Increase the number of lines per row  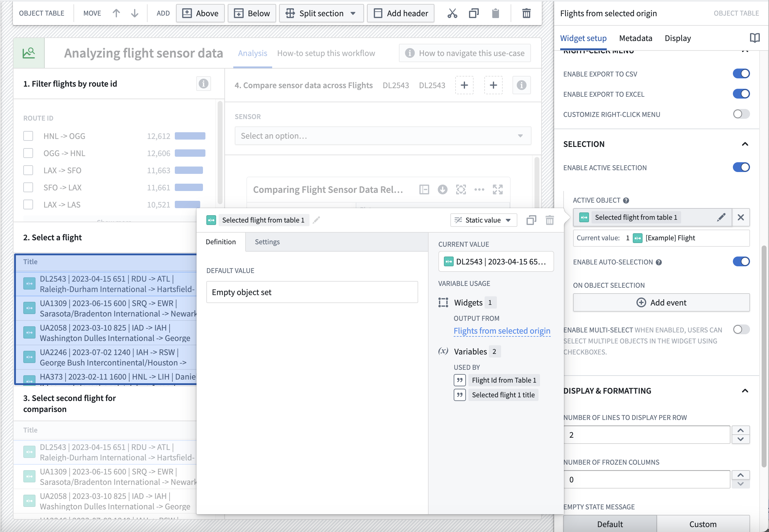click(x=740, y=430)
